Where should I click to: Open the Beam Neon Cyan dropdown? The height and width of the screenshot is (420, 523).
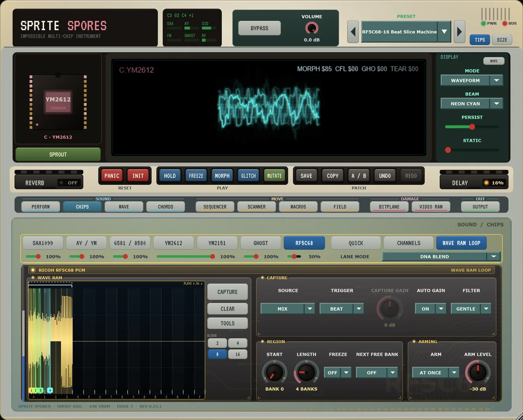pos(471,103)
